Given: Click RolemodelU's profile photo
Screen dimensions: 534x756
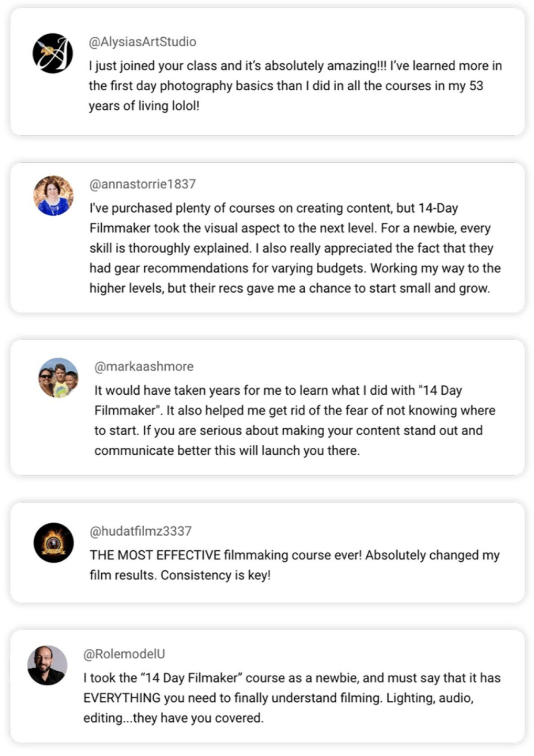Looking at the screenshot, I should (x=47, y=665).
